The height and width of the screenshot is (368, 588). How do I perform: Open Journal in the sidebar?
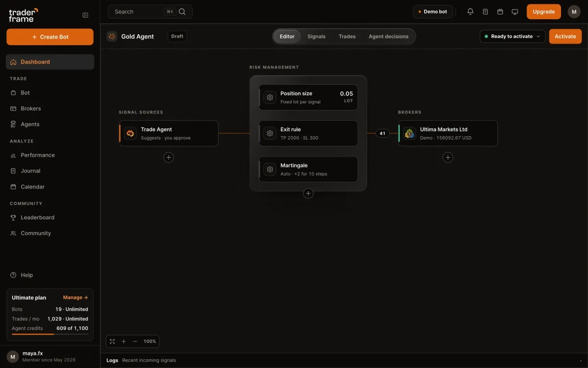tap(50, 171)
